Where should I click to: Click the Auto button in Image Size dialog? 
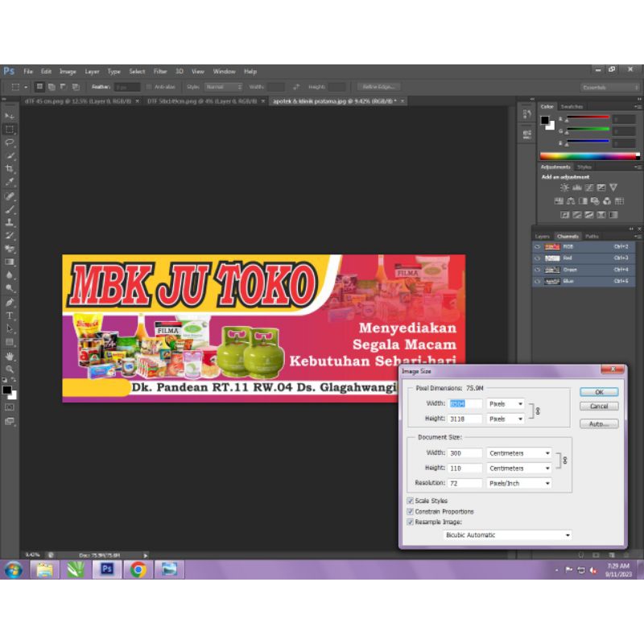pyautogui.click(x=598, y=423)
